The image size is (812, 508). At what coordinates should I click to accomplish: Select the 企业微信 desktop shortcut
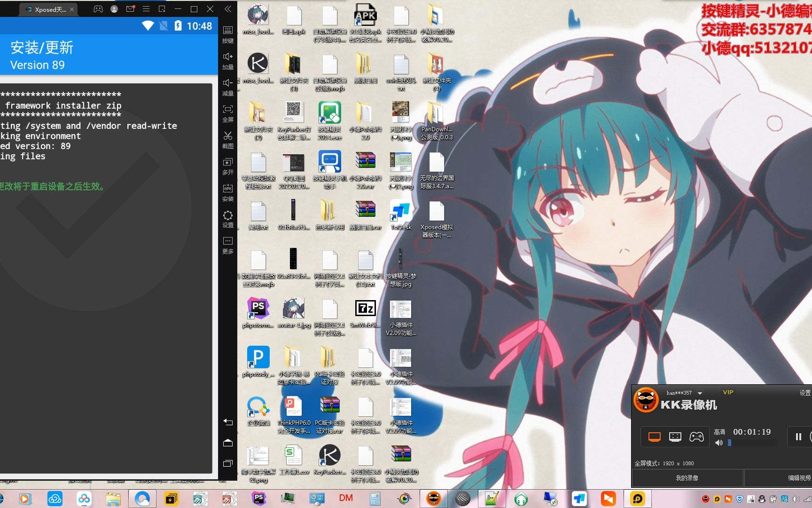258,411
